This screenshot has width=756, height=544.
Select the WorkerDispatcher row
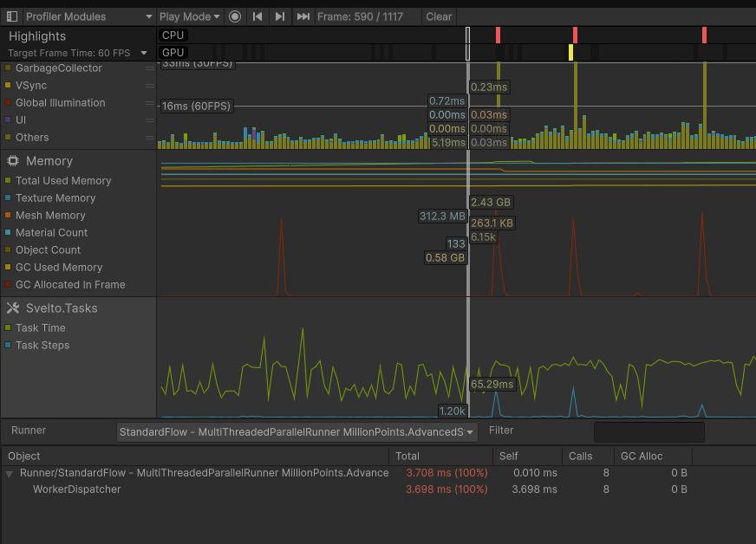pos(378,489)
